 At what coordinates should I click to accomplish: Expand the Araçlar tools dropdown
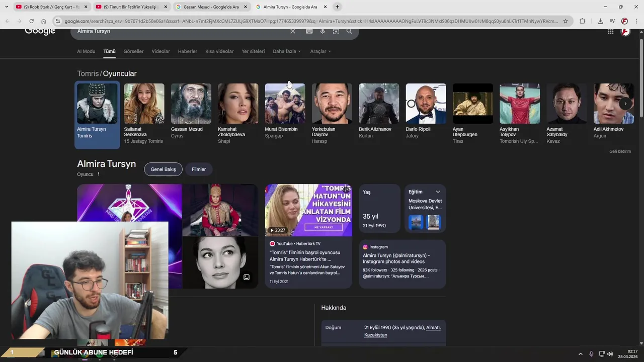[320, 51]
